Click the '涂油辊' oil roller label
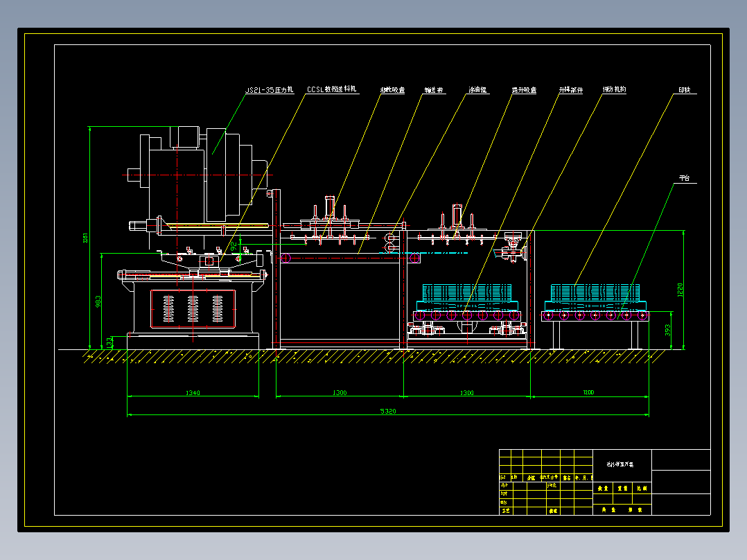The image size is (747, 560). [477, 89]
